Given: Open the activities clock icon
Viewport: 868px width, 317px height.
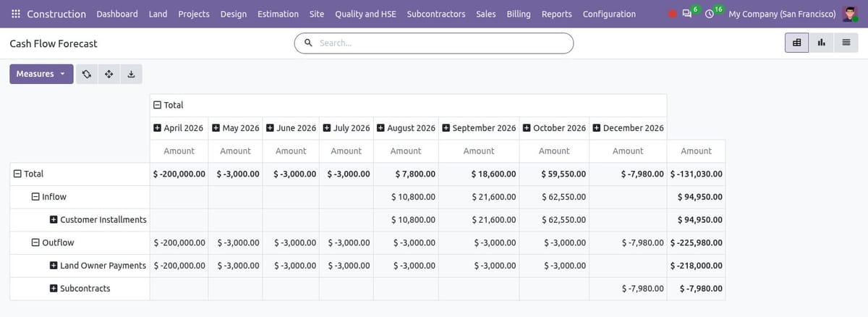Looking at the screenshot, I should click(x=710, y=14).
